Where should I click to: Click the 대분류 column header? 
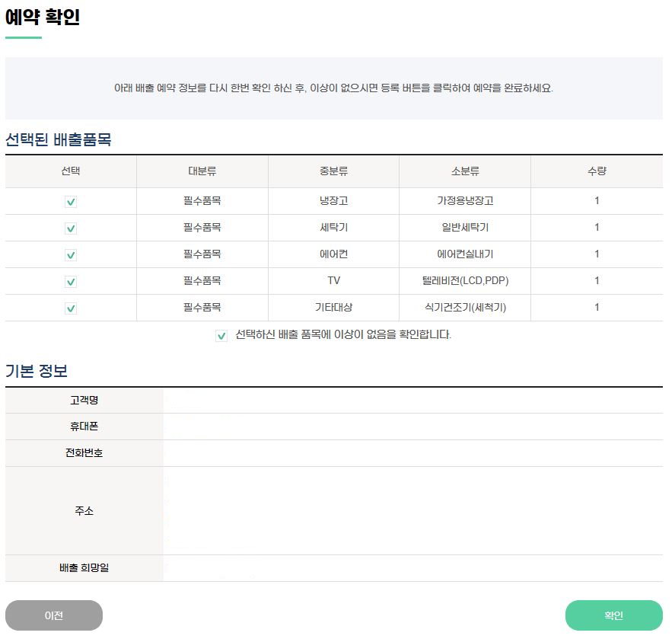coord(202,171)
